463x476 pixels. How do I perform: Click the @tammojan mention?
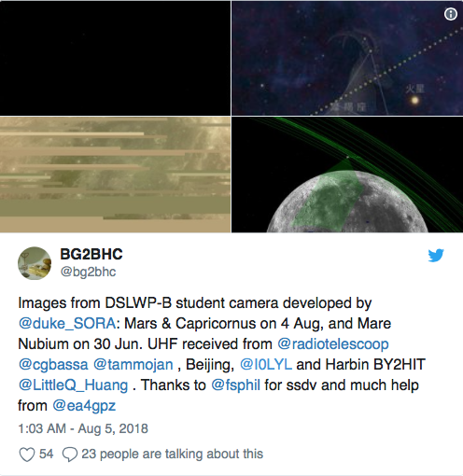pos(133,365)
